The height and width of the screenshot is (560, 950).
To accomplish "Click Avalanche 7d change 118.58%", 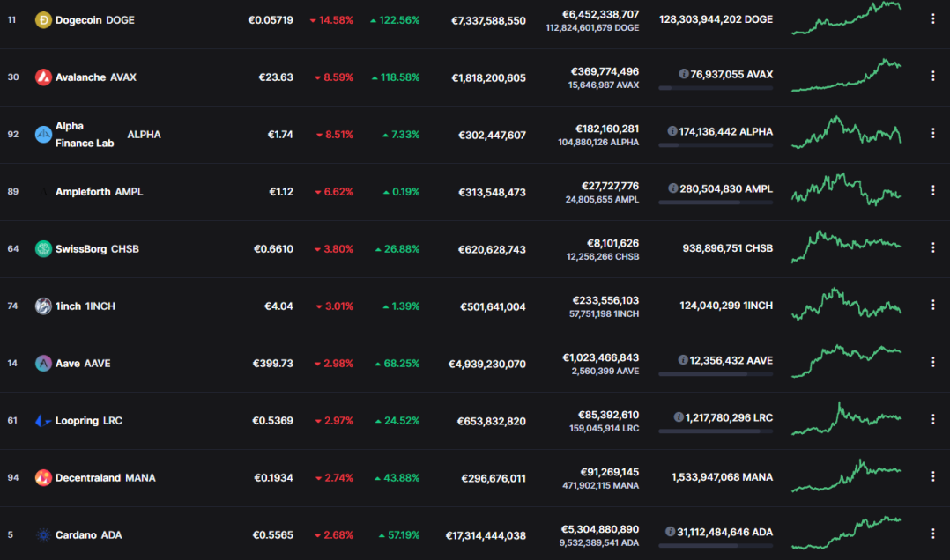I will pyautogui.click(x=396, y=77).
